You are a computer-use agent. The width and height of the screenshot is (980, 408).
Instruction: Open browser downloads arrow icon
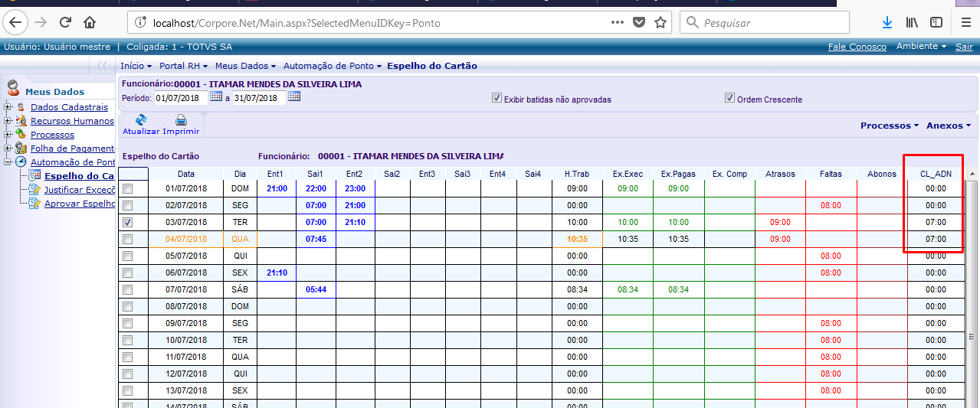coord(887,22)
